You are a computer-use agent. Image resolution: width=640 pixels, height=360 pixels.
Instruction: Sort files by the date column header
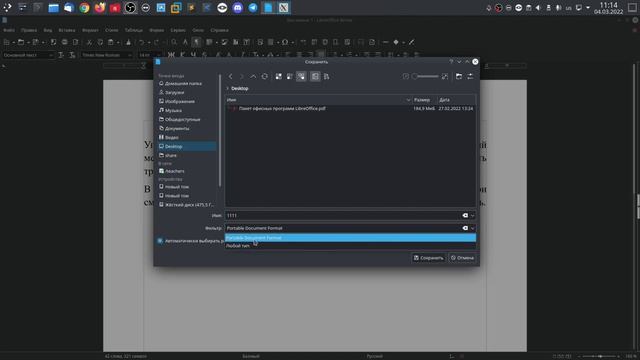pyautogui.click(x=456, y=100)
